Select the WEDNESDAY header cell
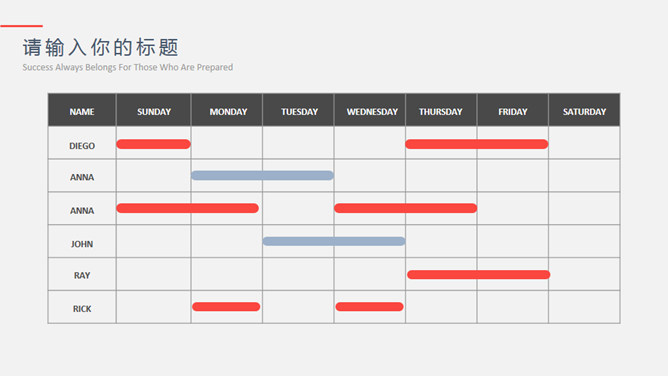668x376 pixels. tap(370, 110)
